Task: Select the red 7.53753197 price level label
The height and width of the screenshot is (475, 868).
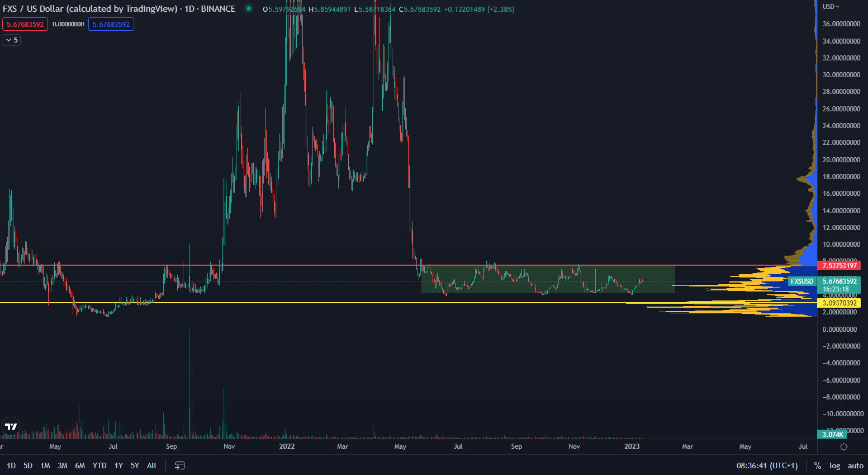Action: (x=839, y=265)
